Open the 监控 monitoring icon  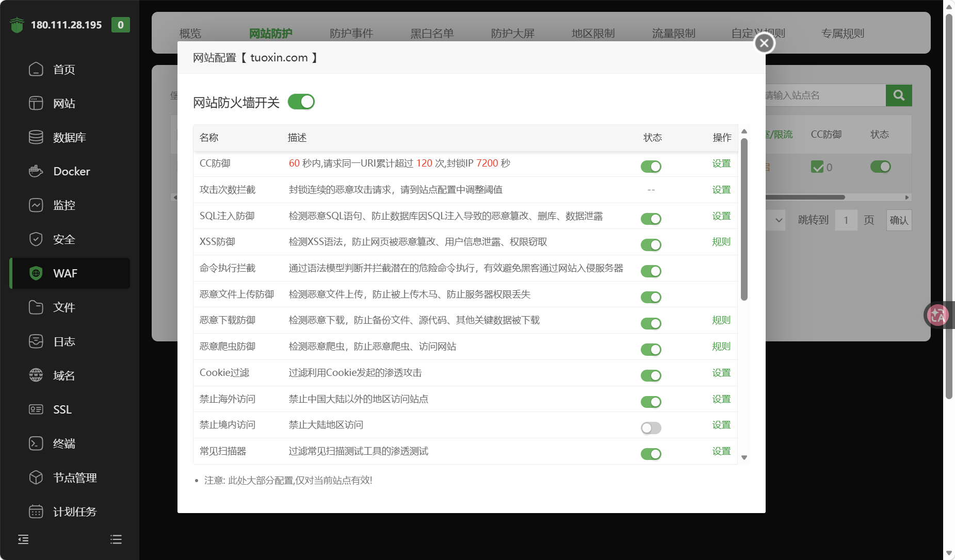tap(36, 205)
